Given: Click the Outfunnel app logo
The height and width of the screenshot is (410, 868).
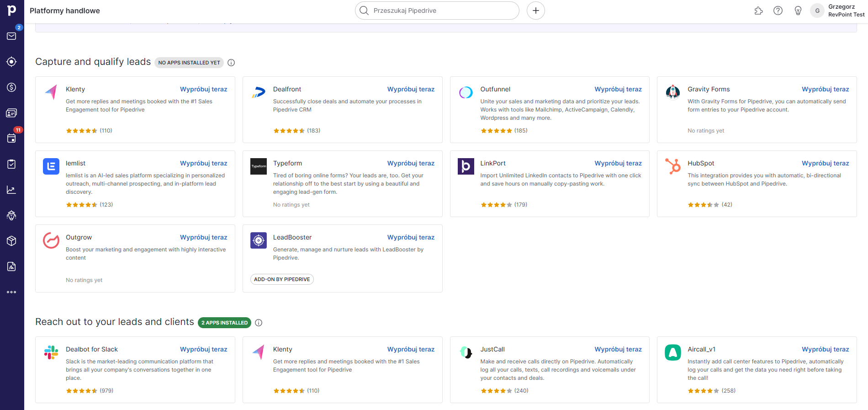Looking at the screenshot, I should (466, 92).
